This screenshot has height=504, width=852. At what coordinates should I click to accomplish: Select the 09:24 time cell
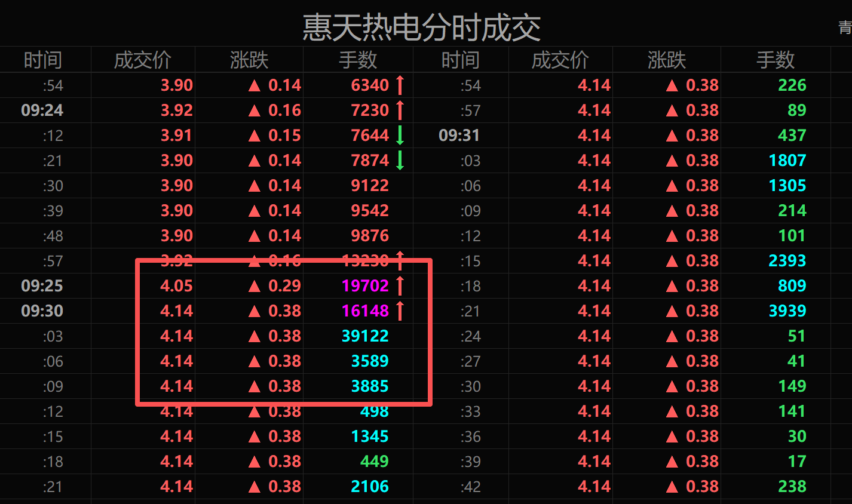[x=42, y=110]
